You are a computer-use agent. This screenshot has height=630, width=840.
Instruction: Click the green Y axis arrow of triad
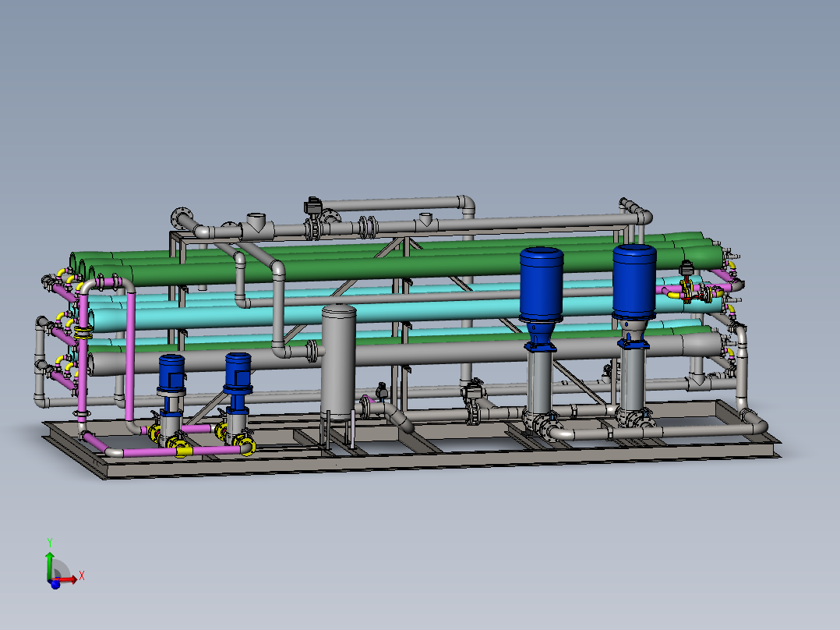click(x=50, y=565)
